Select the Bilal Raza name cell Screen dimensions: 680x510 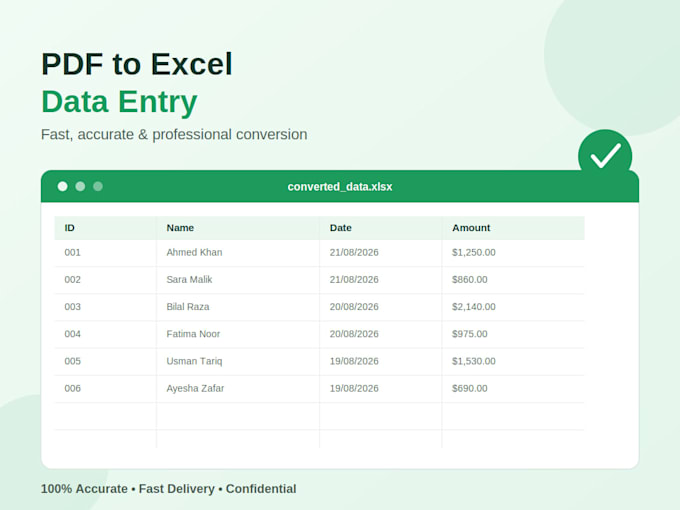click(x=238, y=307)
